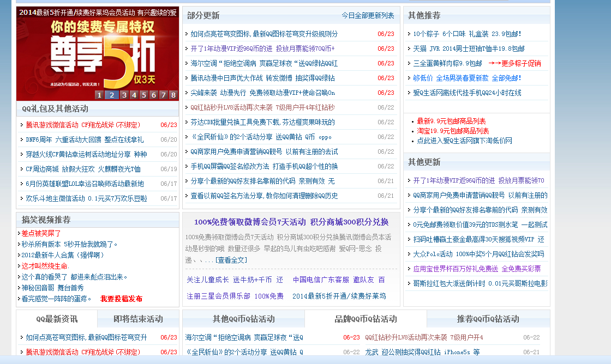This screenshot has width=611, height=364.
Task: Open 最新9.9元包邮商品列表 link
Action: pos(451,121)
